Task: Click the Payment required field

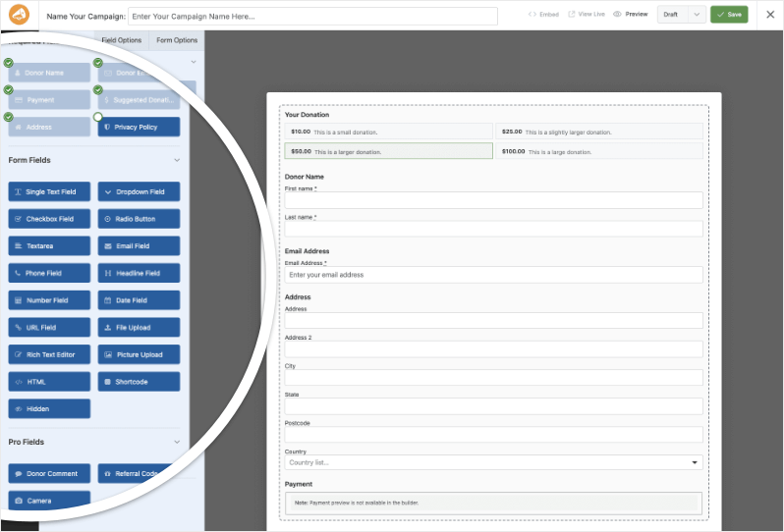Action: [x=49, y=100]
